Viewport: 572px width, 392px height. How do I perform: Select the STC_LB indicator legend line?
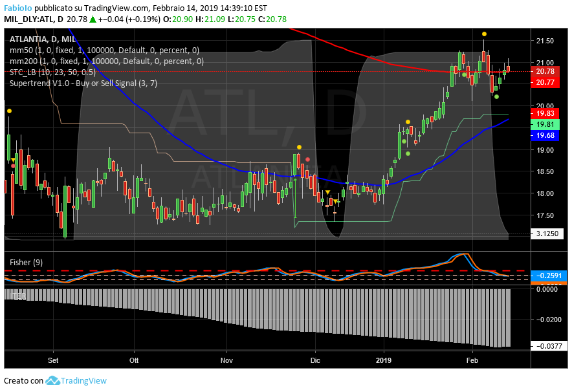click(x=52, y=72)
